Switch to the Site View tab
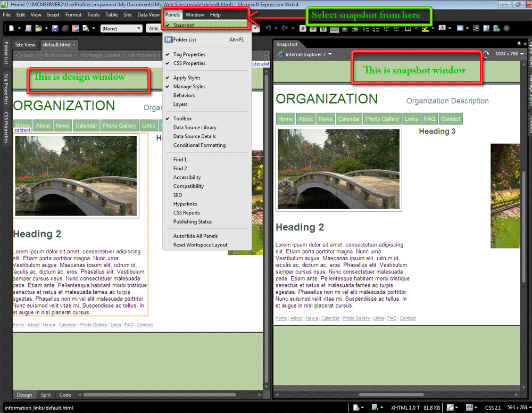 click(x=25, y=45)
